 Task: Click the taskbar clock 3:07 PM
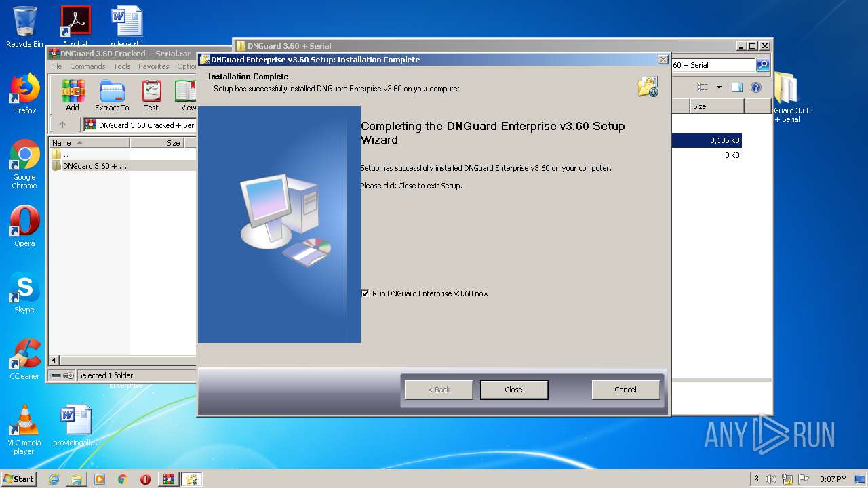(833, 479)
